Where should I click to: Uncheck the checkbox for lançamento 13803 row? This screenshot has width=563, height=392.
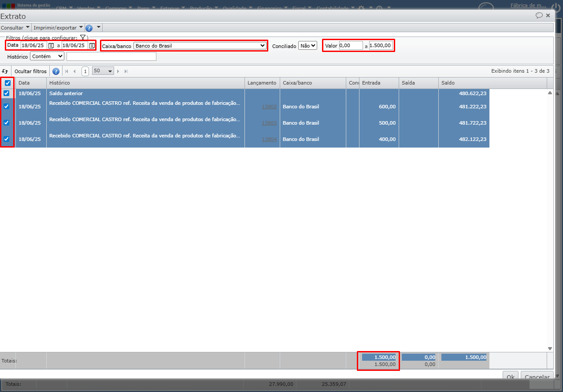[7, 123]
